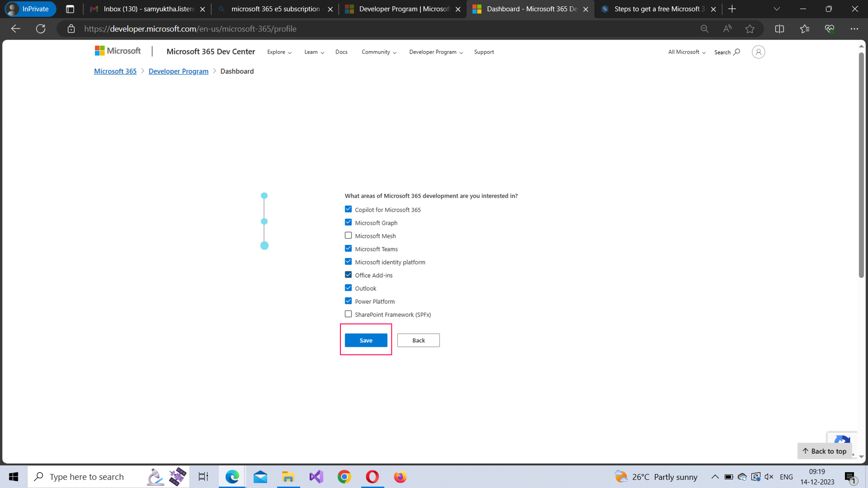Click the Microsoft logo
The height and width of the screenshot is (488, 868).
[118, 51]
